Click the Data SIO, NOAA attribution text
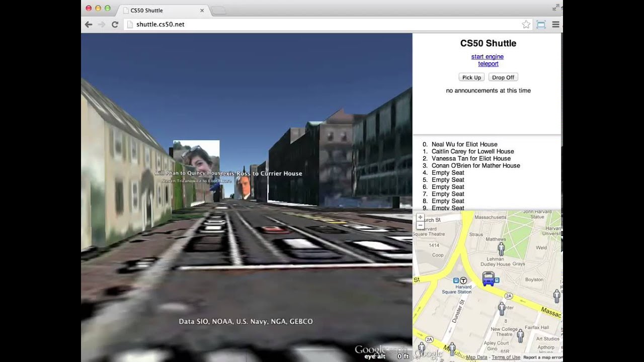 (x=246, y=321)
